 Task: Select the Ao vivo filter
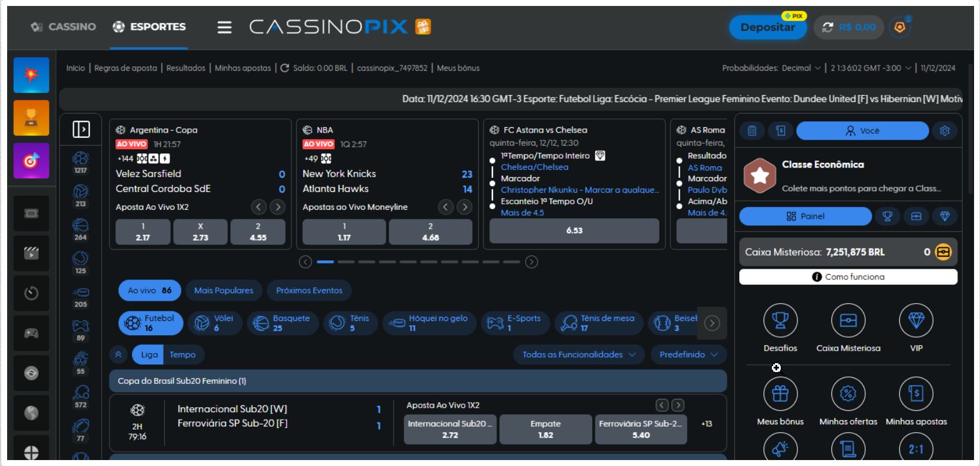click(149, 291)
